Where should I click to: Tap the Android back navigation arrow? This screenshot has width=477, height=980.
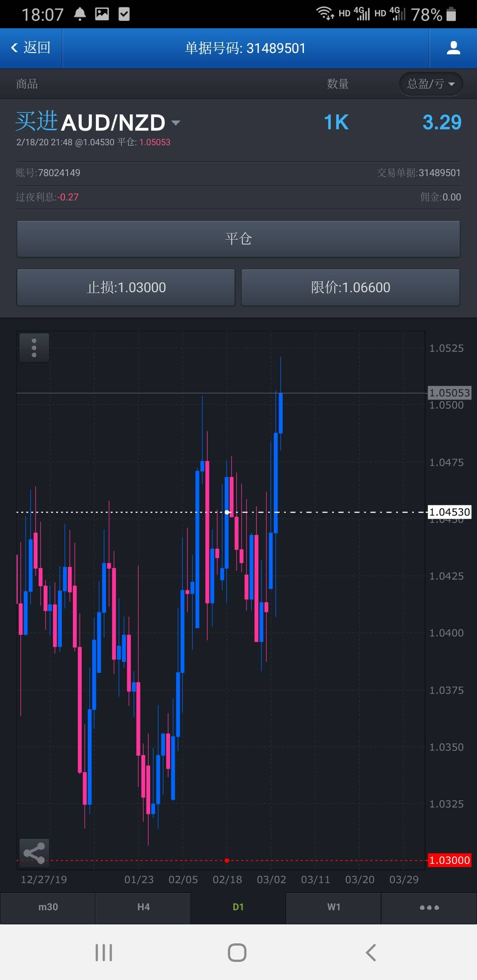pos(371,952)
